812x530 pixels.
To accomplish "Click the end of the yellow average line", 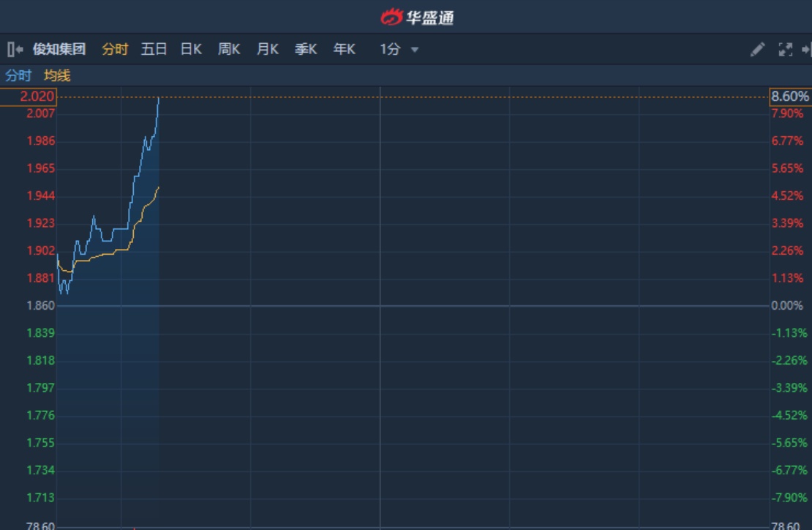I will click(x=159, y=187).
